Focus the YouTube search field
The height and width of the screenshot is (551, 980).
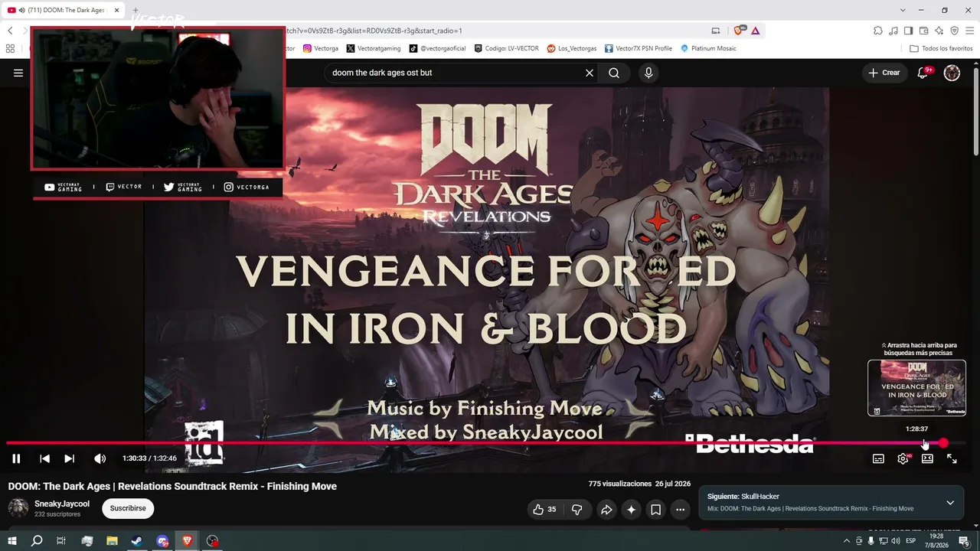tap(456, 73)
